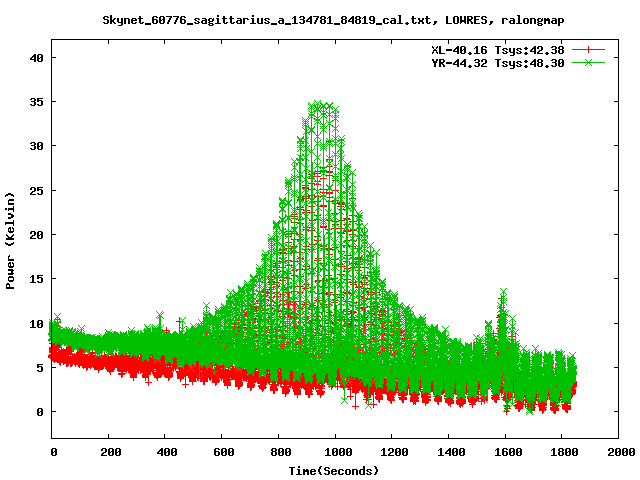Click x-axis tick label 1800

point(565,452)
